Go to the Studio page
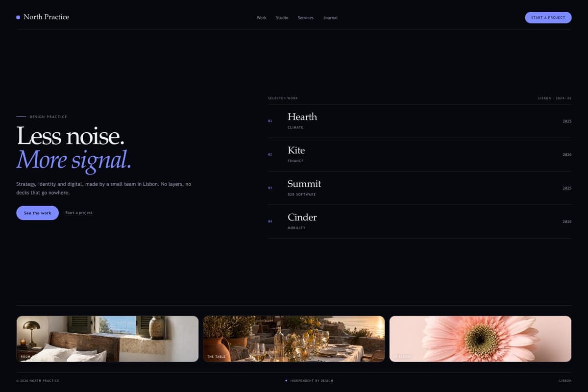Screen dimensions: 588x392 [282, 18]
